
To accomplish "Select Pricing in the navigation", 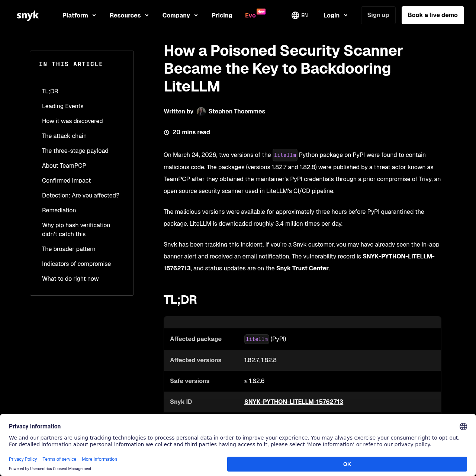I will point(222,15).
